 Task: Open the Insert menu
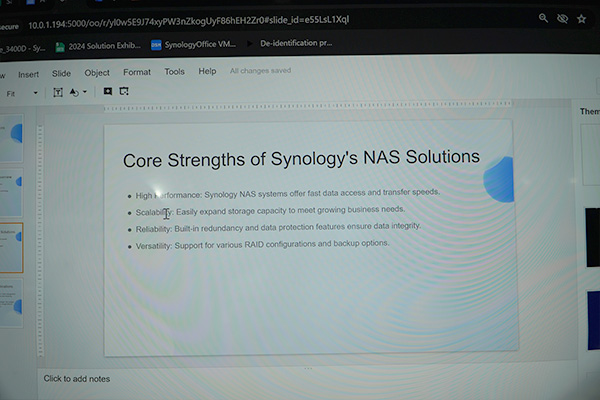pos(29,74)
